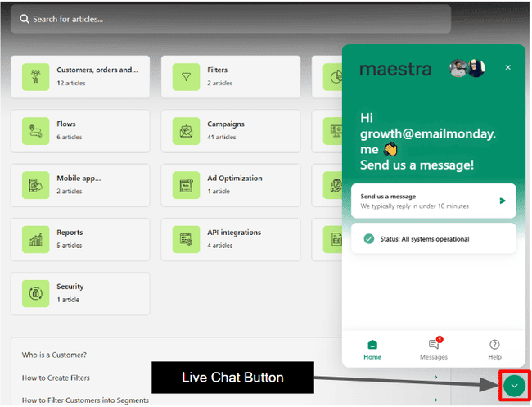Click the Search for articles field
The width and height of the screenshot is (532, 407).
click(x=231, y=19)
